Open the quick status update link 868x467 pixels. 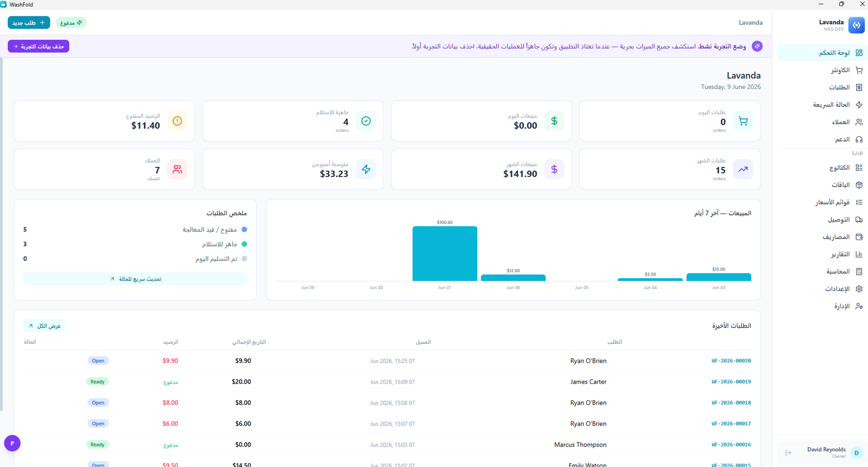pyautogui.click(x=135, y=279)
